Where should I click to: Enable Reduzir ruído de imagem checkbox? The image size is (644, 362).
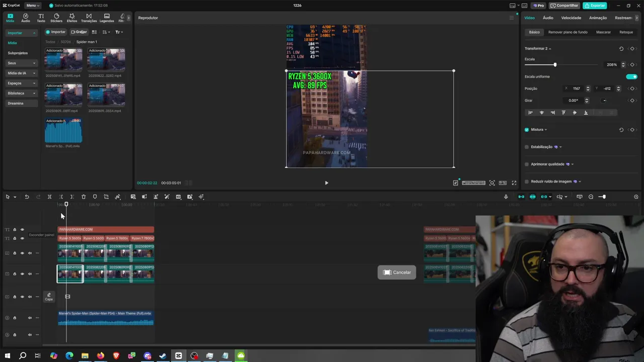click(x=527, y=182)
